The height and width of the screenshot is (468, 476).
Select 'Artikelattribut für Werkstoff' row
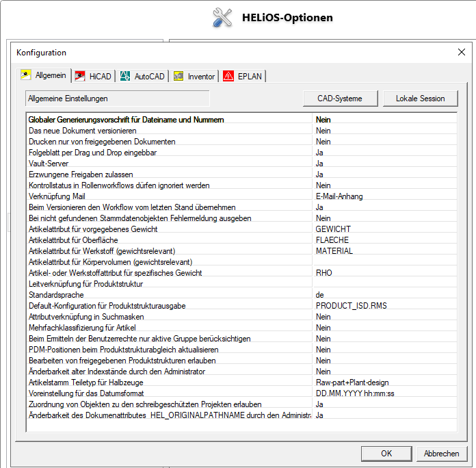coord(242,251)
